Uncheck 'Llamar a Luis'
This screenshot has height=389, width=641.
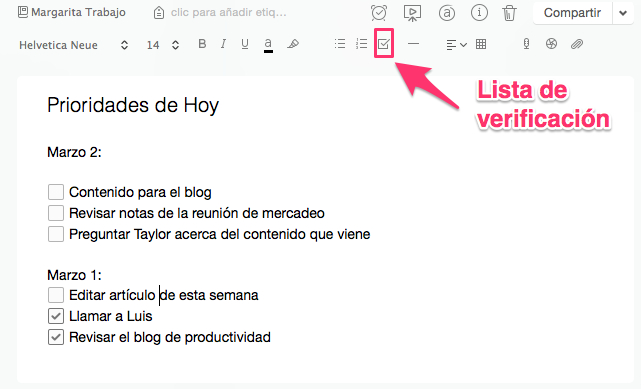(x=56, y=316)
